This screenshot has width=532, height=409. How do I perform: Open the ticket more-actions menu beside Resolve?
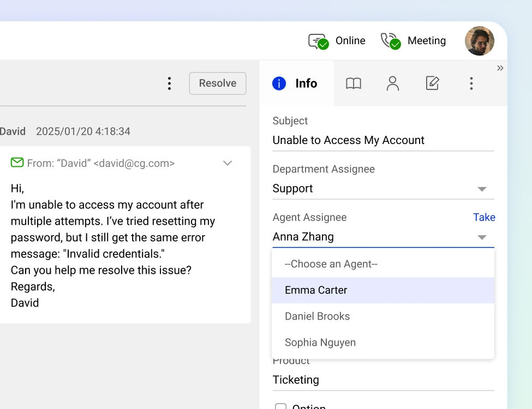click(169, 83)
